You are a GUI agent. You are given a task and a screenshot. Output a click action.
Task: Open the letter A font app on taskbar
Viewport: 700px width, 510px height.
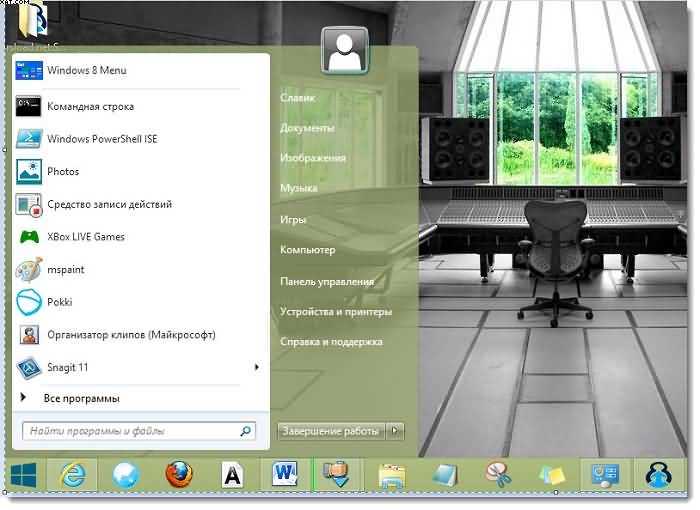pos(232,475)
